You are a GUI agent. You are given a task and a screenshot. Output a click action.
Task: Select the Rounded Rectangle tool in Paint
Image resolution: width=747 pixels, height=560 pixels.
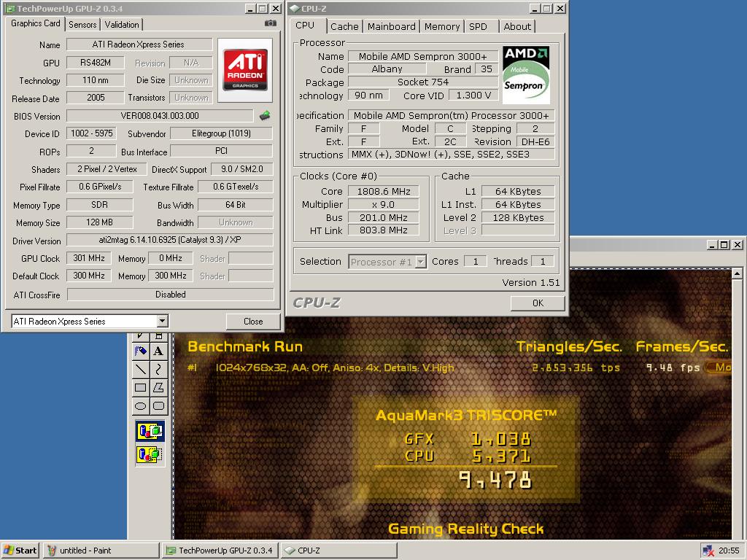coord(158,405)
